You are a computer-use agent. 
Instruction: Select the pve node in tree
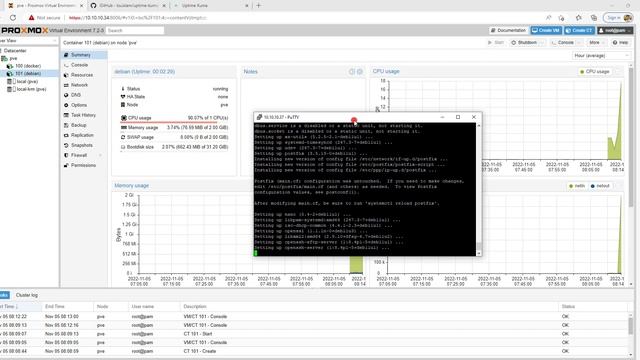[13, 58]
